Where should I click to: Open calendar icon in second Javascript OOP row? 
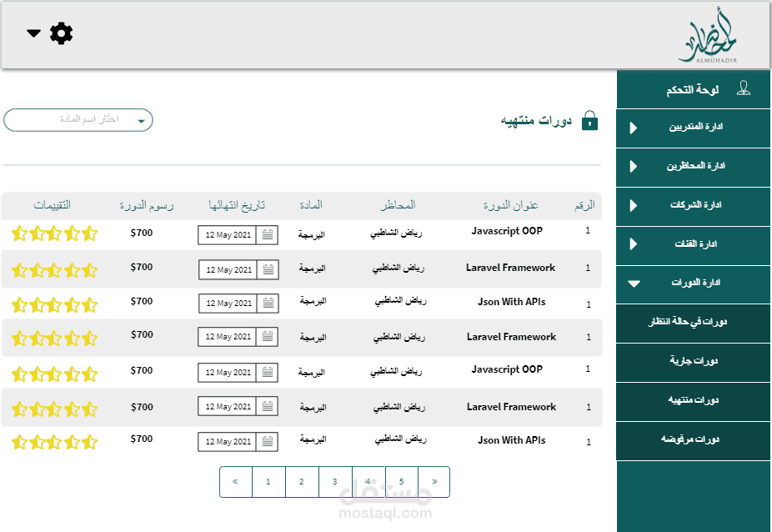(x=268, y=373)
